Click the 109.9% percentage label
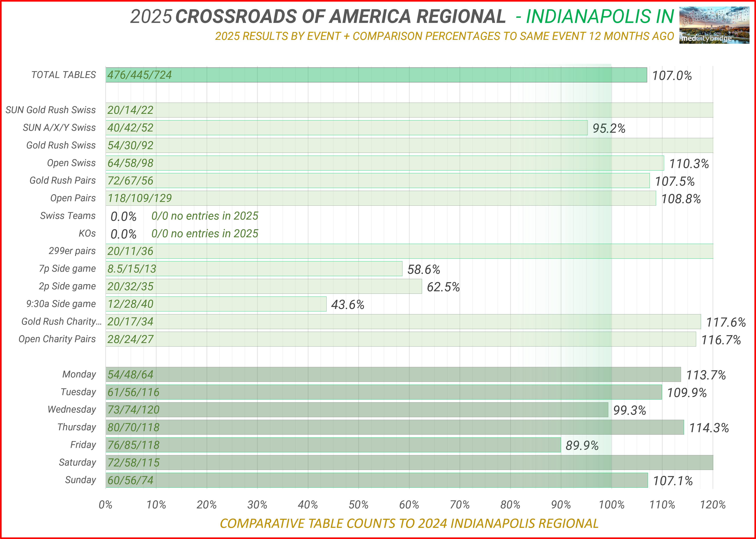 point(687,393)
